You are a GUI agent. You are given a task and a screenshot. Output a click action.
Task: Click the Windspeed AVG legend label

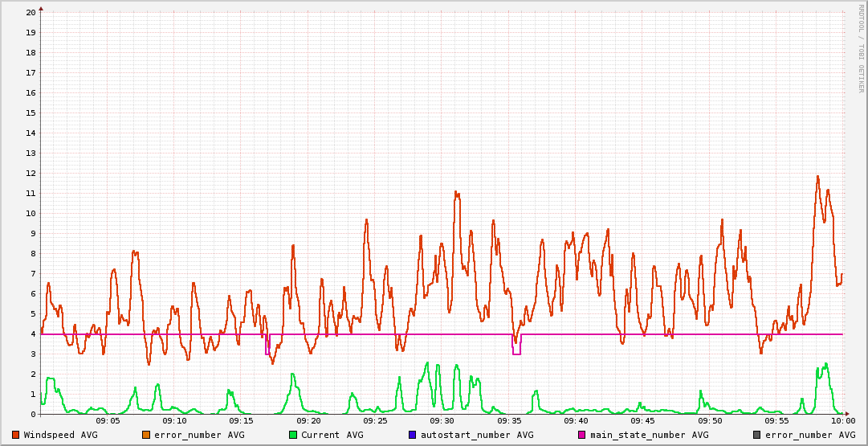coord(60,435)
